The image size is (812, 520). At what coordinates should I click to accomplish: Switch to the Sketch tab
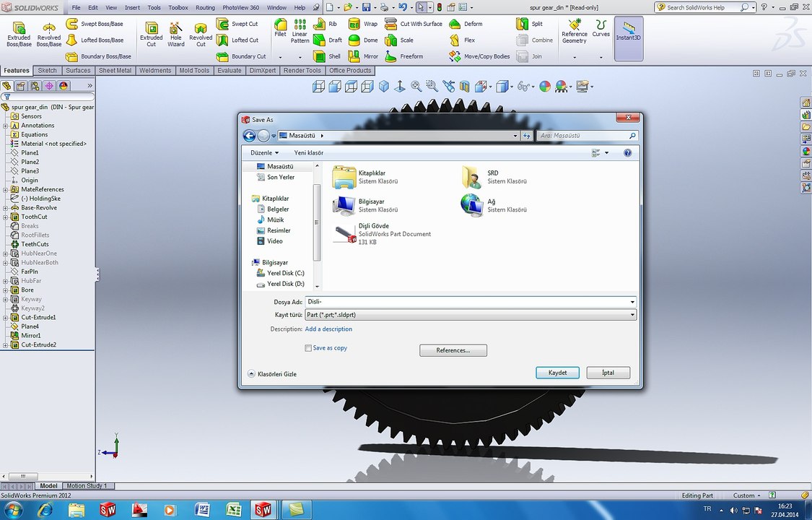point(47,71)
